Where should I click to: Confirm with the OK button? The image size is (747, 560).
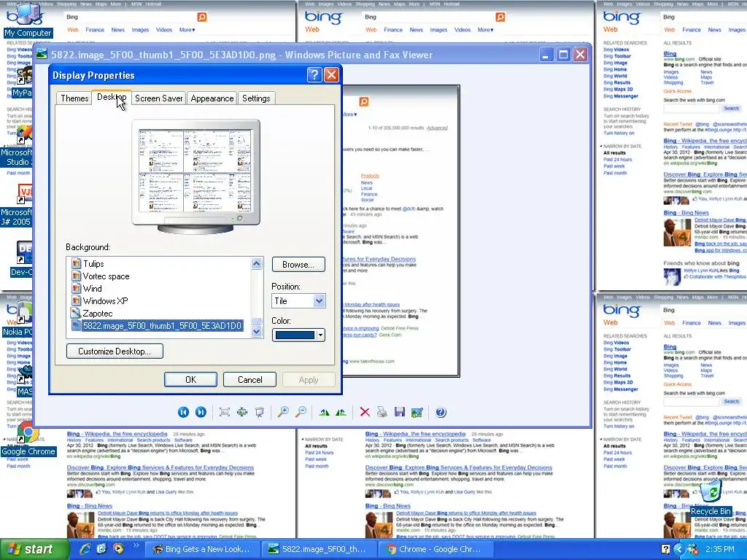pyautogui.click(x=190, y=379)
